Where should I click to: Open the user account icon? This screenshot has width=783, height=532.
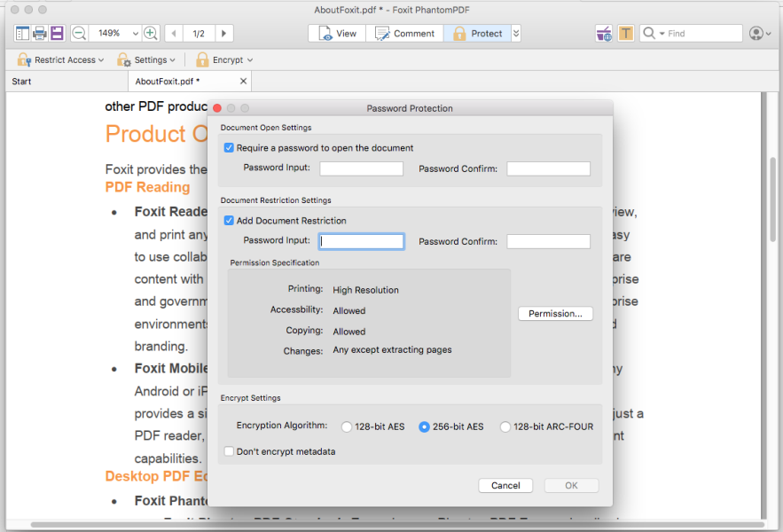756,34
